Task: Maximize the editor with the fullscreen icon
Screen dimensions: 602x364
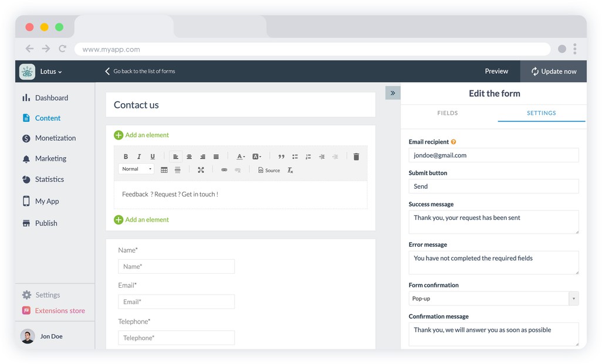Action: click(x=201, y=170)
